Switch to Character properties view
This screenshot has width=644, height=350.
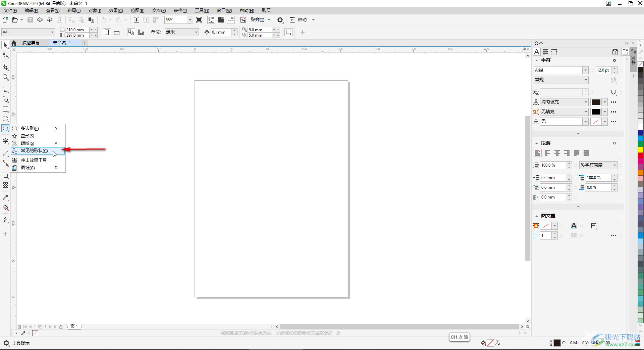(x=537, y=52)
